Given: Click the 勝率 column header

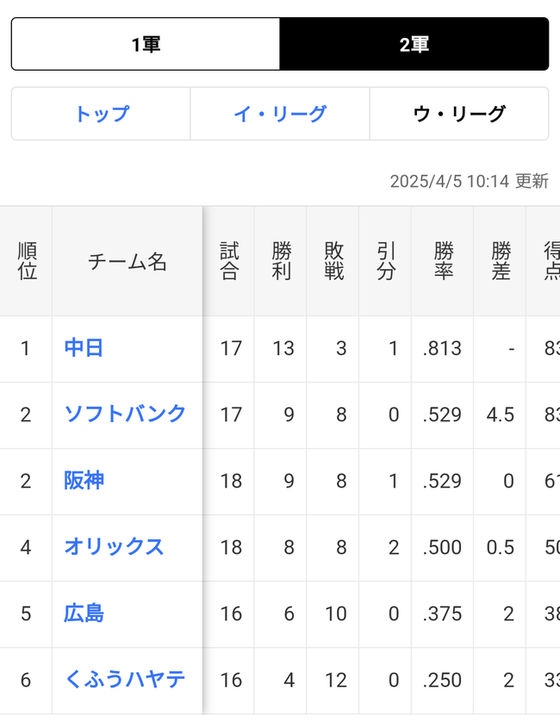Looking at the screenshot, I should 441,258.
